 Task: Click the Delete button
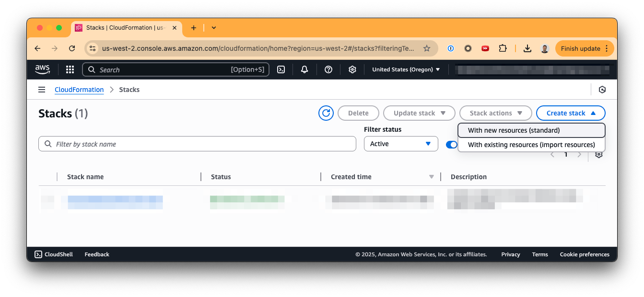[x=358, y=113]
